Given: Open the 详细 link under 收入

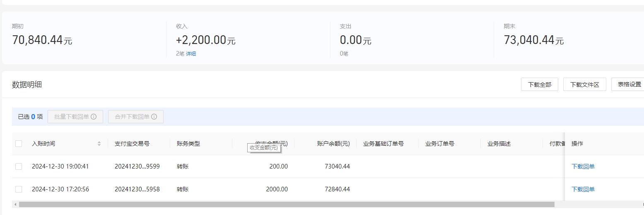Looking at the screenshot, I should click(191, 54).
